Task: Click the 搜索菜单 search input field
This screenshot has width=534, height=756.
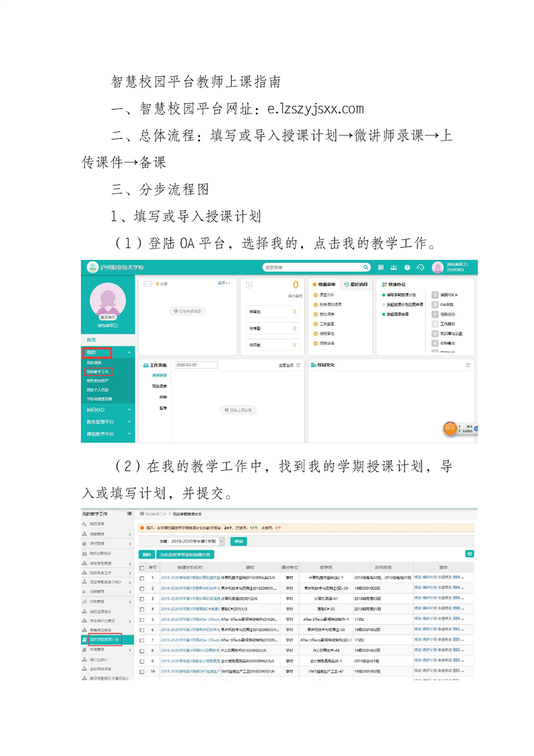Action: pyautogui.click(x=311, y=267)
